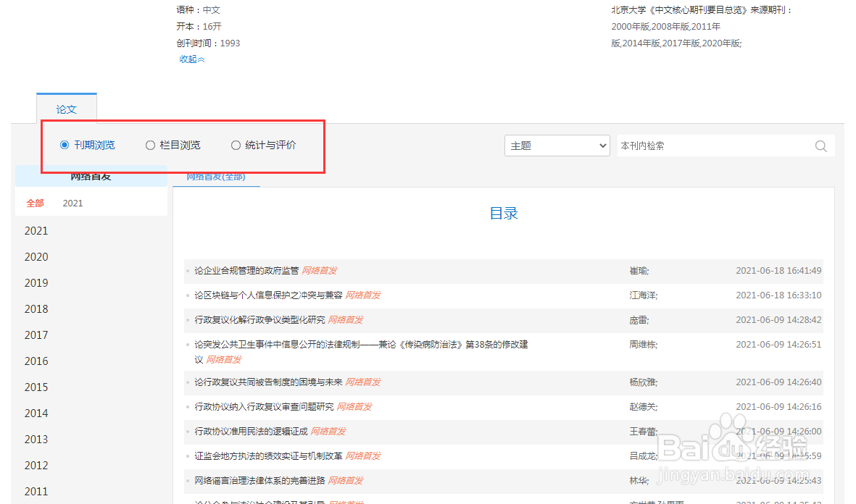
Task: Click 开本:16开 text
Action: [x=199, y=26]
